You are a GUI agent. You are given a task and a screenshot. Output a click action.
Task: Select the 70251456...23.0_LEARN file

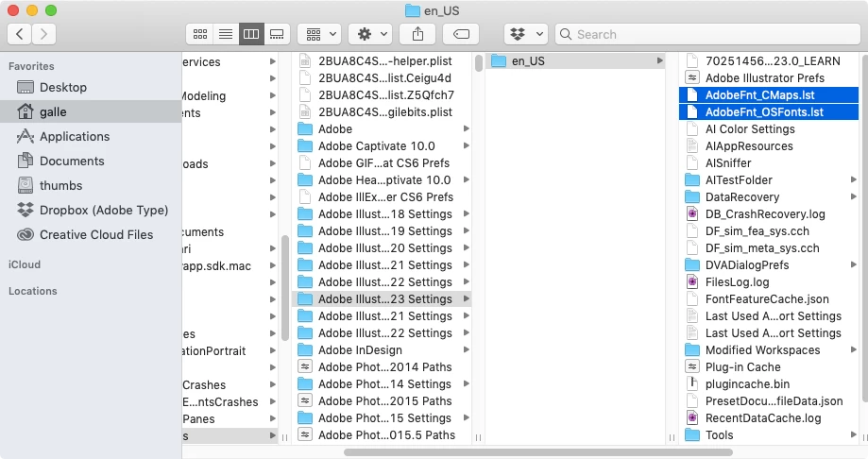[769, 60]
